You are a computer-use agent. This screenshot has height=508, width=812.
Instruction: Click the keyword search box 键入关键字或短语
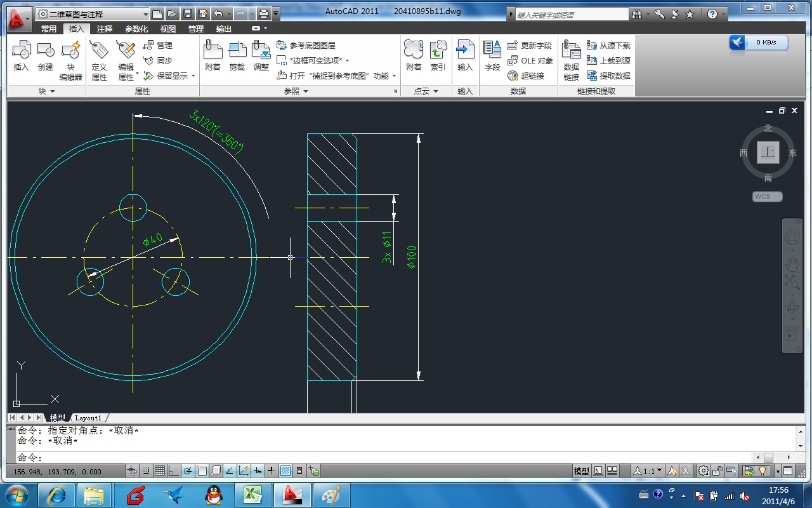[x=572, y=14]
